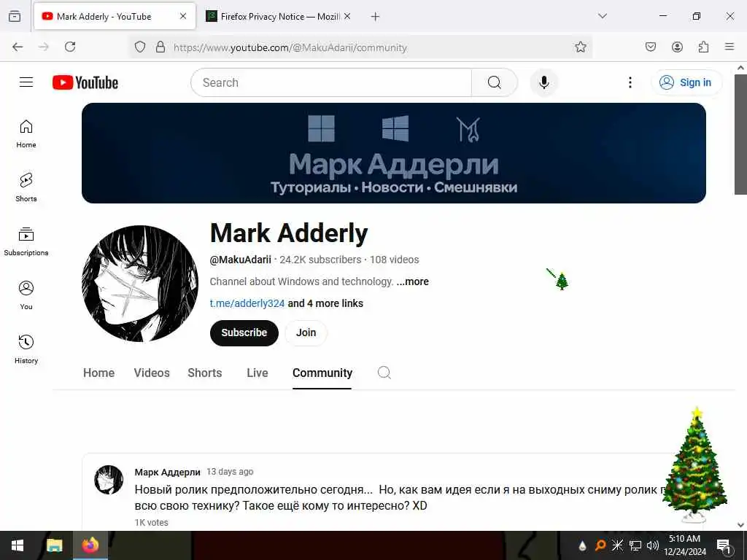
Task: Start voice search with microphone
Action: tap(543, 82)
